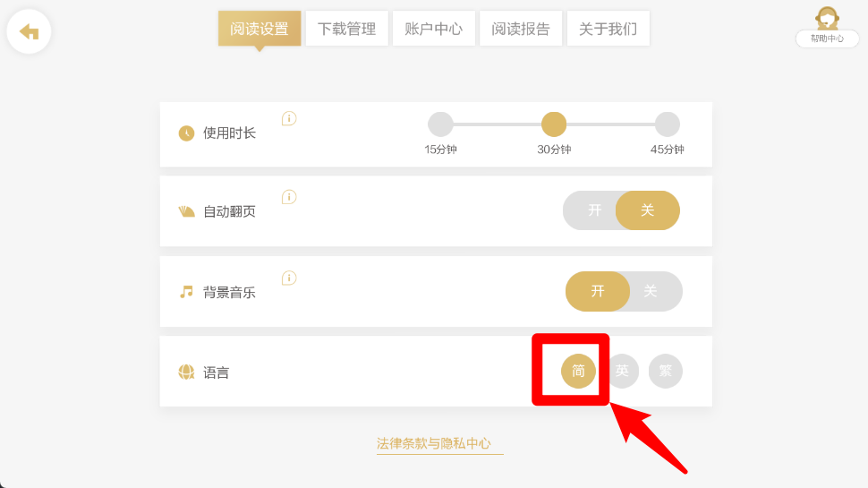The image size is (868, 488).
Task: Show info tip next to 使用时长
Action: tap(289, 118)
